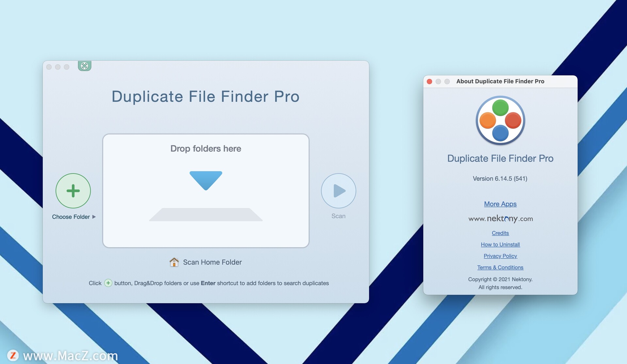The height and width of the screenshot is (364, 627).
Task: Close the About Duplicate File Finder Pro window
Action: (x=429, y=82)
